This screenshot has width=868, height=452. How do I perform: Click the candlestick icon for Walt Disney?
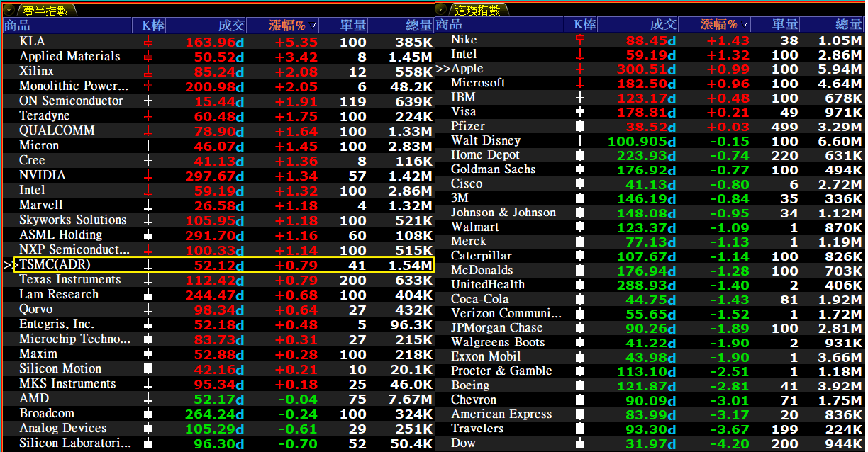click(580, 142)
